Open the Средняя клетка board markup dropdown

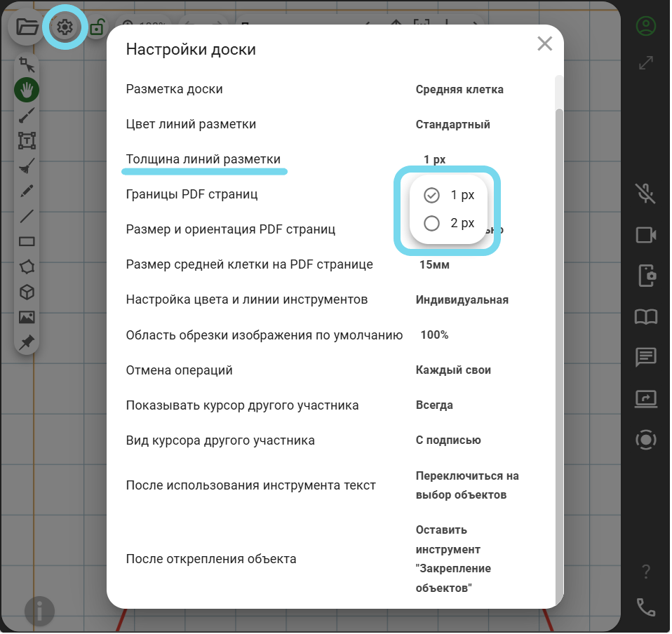(459, 89)
